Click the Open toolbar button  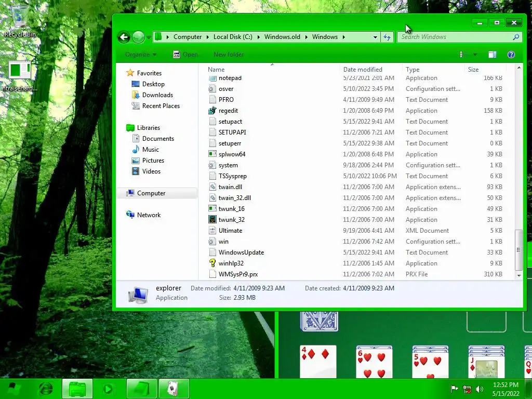pos(185,55)
